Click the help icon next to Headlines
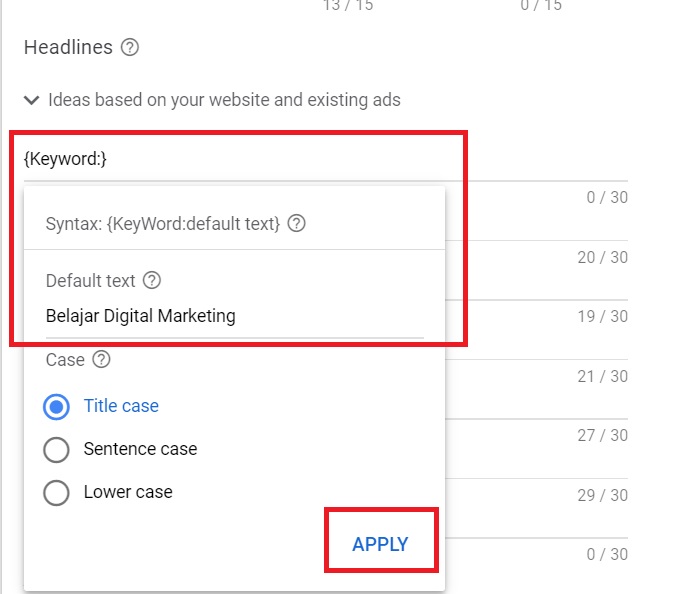The image size is (682, 594). [x=129, y=47]
